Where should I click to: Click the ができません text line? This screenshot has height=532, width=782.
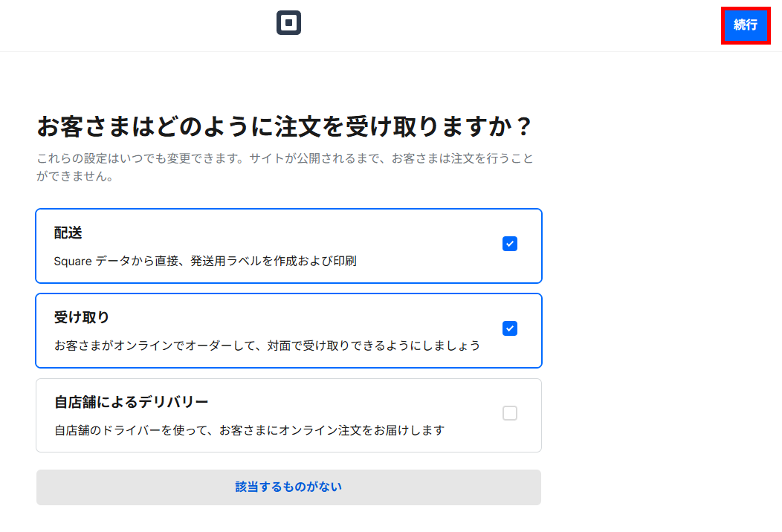coord(74,178)
